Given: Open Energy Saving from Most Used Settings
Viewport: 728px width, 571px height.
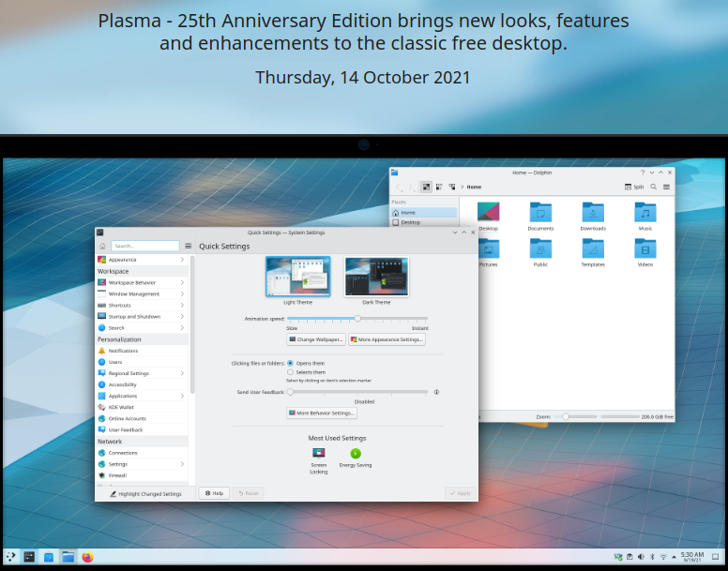Looking at the screenshot, I should click(x=356, y=458).
